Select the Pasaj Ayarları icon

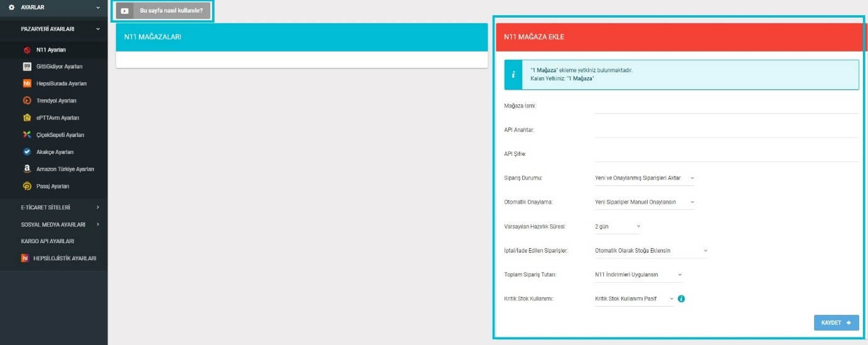(x=27, y=186)
